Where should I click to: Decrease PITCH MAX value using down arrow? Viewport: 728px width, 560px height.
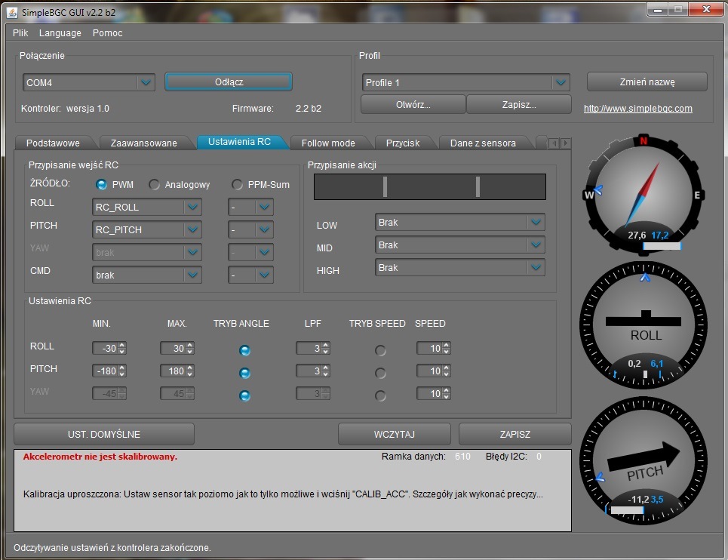click(x=190, y=374)
